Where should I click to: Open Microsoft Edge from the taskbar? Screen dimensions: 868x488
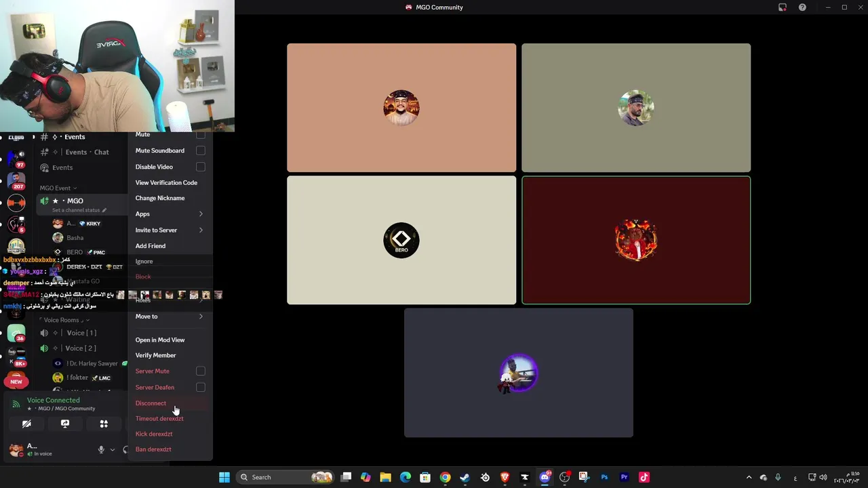point(406,477)
